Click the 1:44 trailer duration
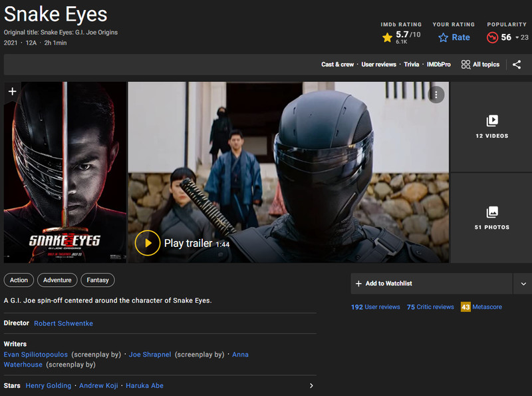The width and height of the screenshot is (532, 396). (x=223, y=244)
